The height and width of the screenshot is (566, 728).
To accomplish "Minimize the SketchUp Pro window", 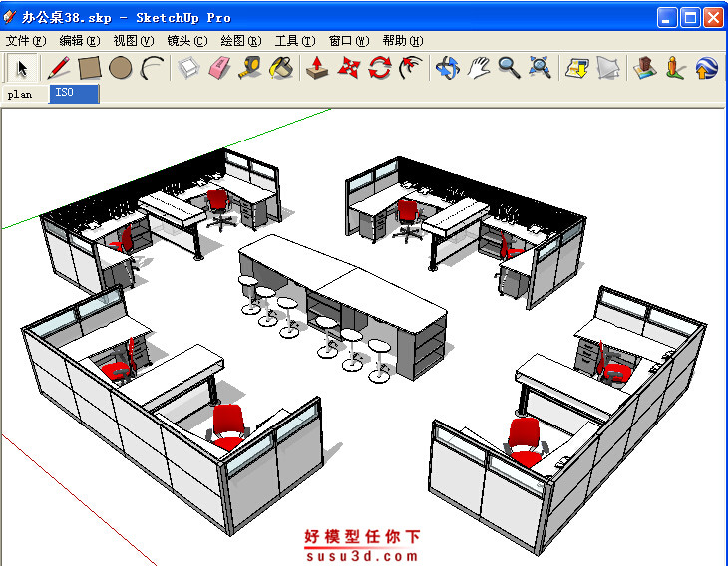I will coord(667,18).
